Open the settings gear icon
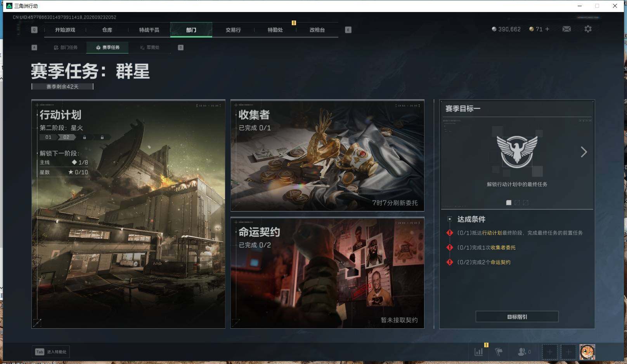627x364 pixels. coord(588,29)
